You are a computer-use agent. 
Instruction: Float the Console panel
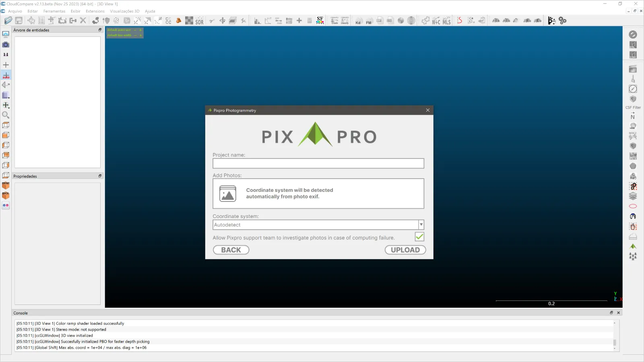pyautogui.click(x=611, y=313)
